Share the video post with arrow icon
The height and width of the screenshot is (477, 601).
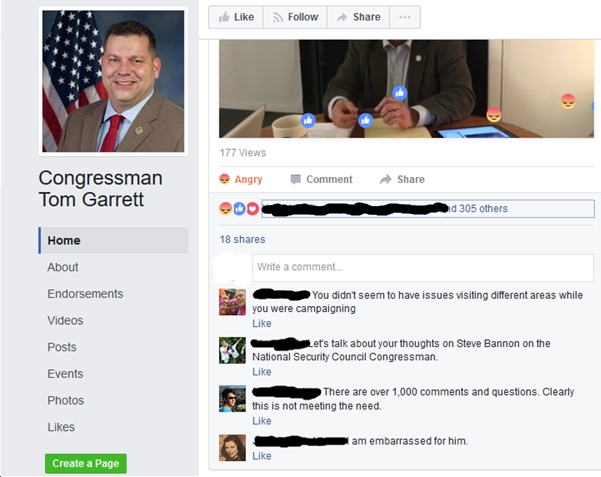tap(402, 179)
